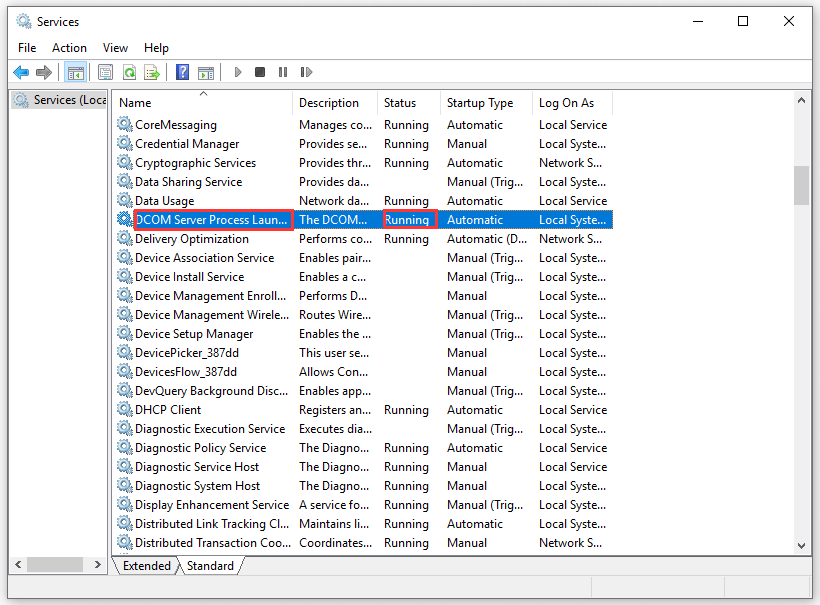Click the Refresh toolbar icon
The image size is (820, 605).
coord(129,72)
